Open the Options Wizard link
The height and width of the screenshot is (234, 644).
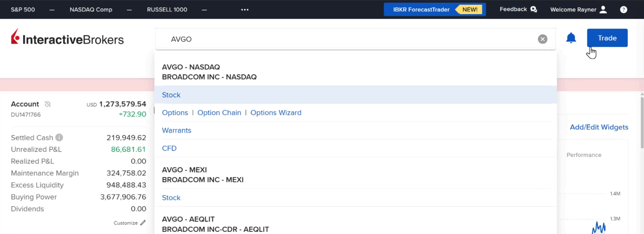(276, 113)
